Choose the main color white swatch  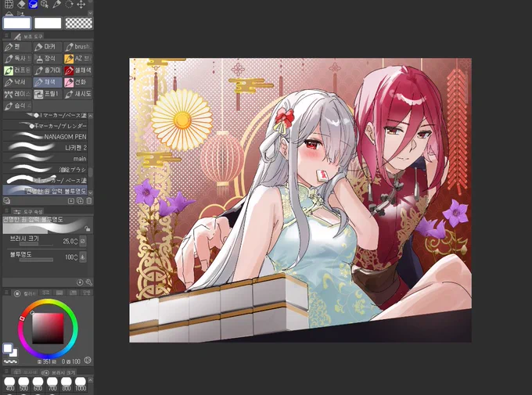pyautogui.click(x=17, y=23)
